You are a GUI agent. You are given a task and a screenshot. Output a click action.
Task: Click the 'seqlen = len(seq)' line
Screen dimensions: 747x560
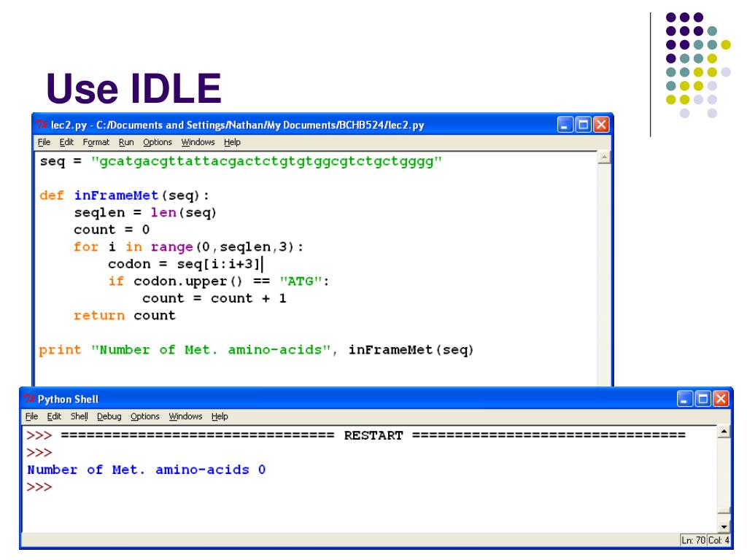point(145,213)
